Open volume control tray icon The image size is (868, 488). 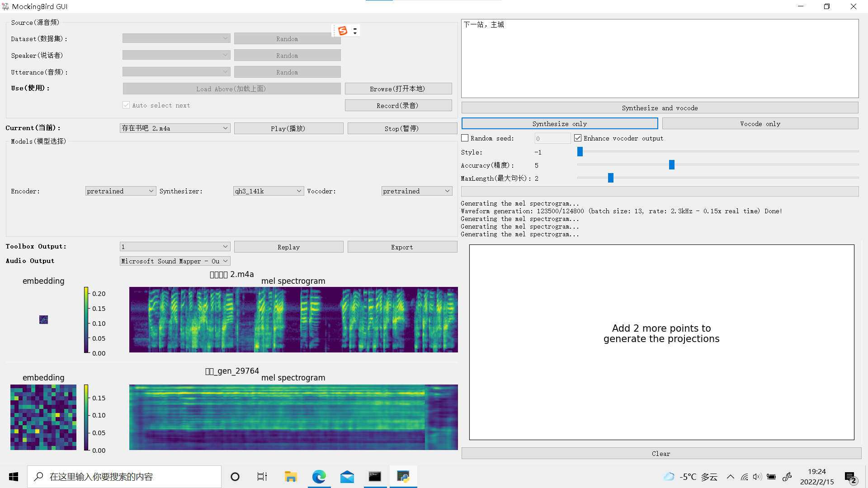[x=758, y=477]
